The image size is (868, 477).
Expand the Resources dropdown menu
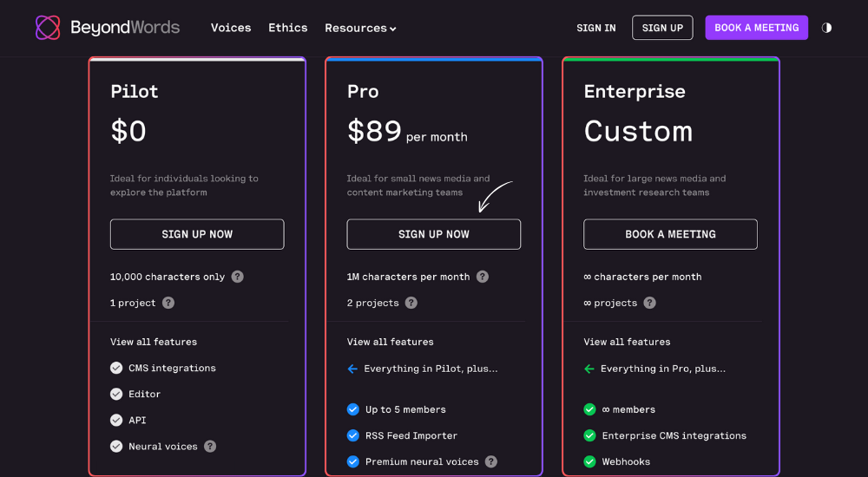(360, 28)
